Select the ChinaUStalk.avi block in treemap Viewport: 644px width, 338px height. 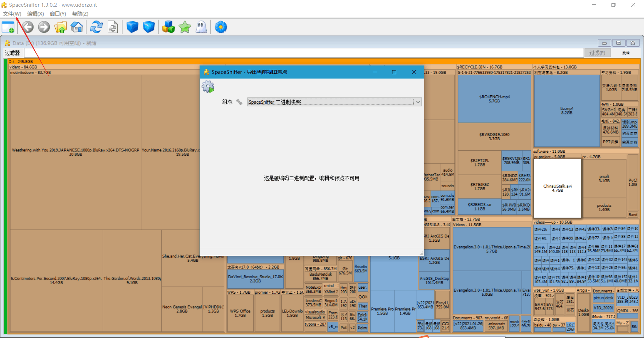(x=557, y=188)
